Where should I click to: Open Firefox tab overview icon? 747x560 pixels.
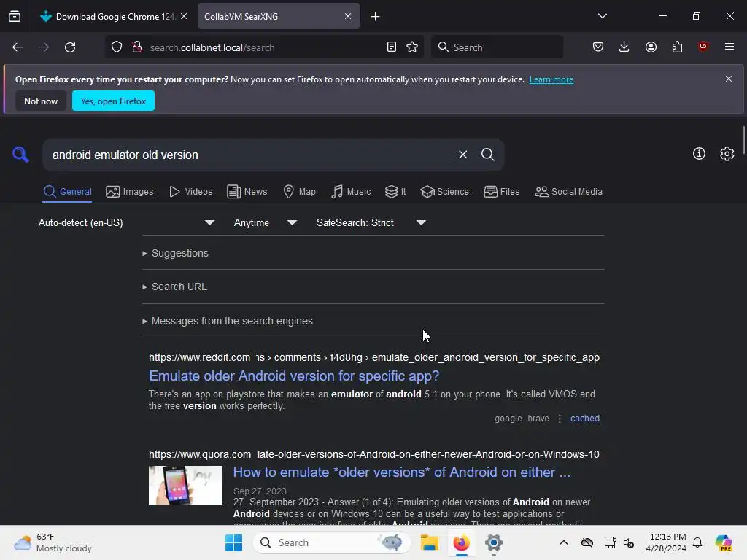15,16
